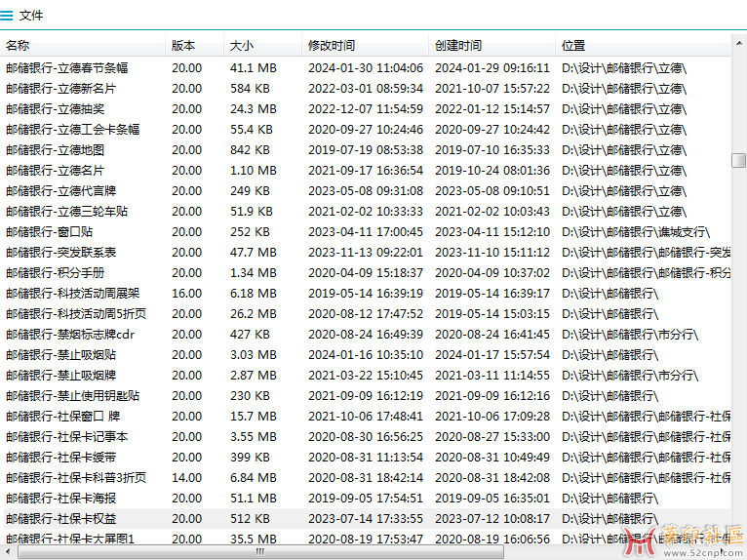Select file 邮储银行-立德代言牌
Image resolution: width=747 pixels, height=560 pixels.
[61, 191]
